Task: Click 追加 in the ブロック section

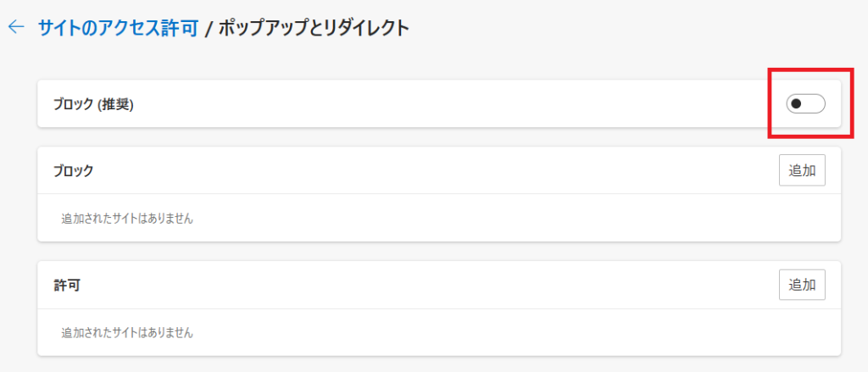Action: (x=802, y=170)
